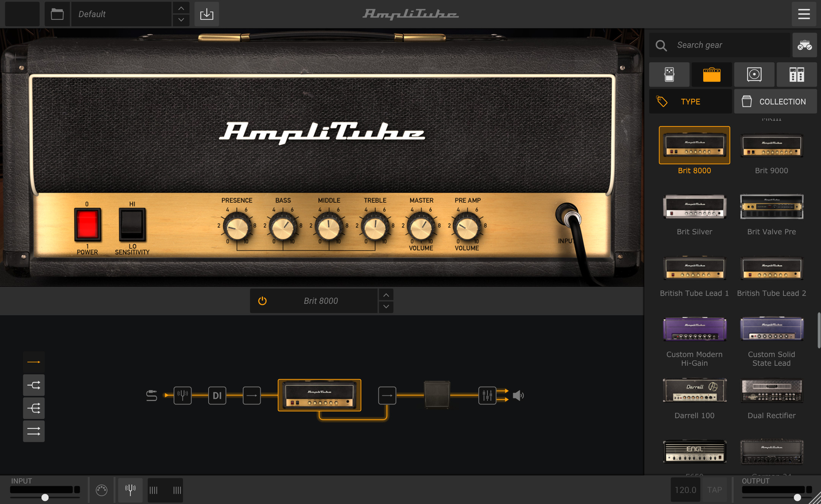This screenshot has width=821, height=504.
Task: Load the Brit Valve Pre amp
Action: (x=772, y=206)
